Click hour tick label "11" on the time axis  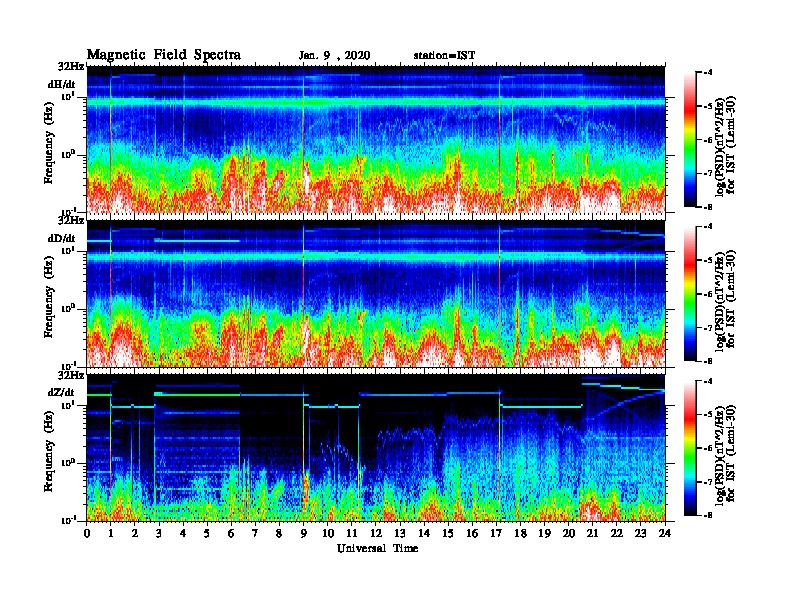click(352, 533)
